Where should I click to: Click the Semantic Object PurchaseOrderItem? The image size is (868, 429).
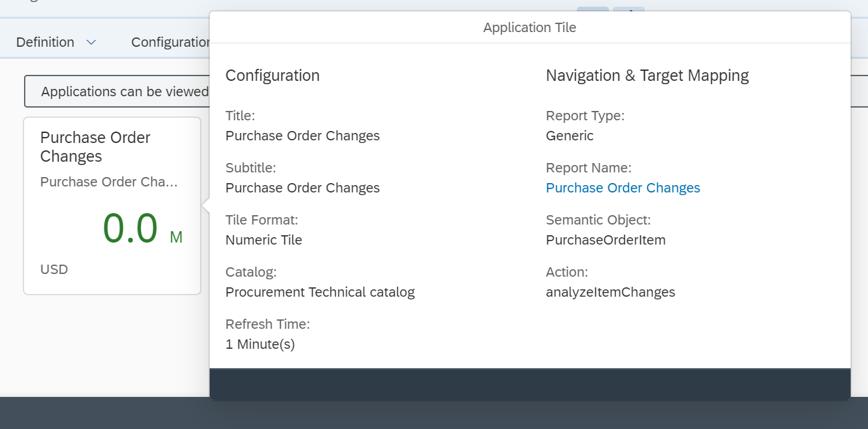coord(605,240)
